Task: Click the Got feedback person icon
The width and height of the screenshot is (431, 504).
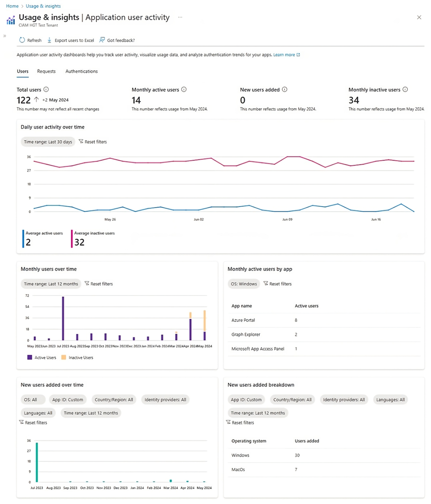Action: (102, 40)
